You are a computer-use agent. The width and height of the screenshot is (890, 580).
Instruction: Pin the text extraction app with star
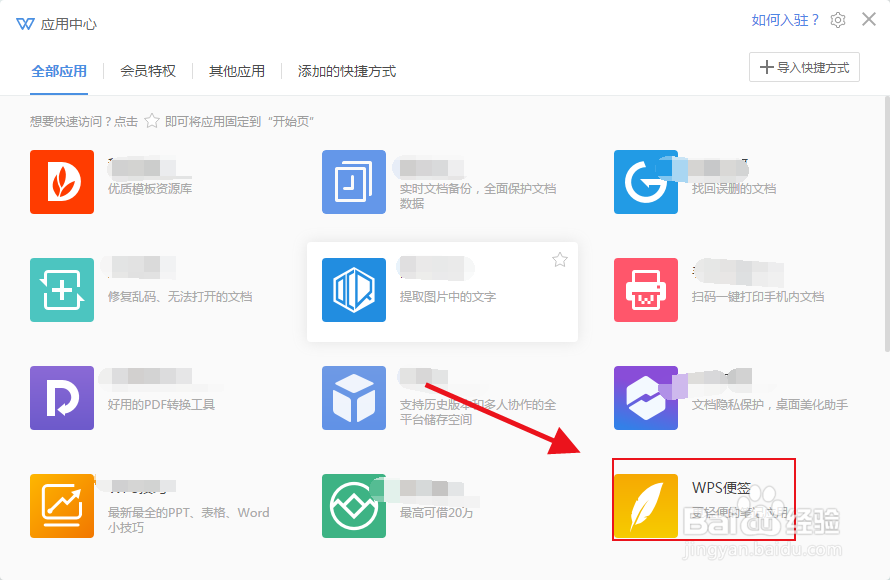[x=560, y=260]
